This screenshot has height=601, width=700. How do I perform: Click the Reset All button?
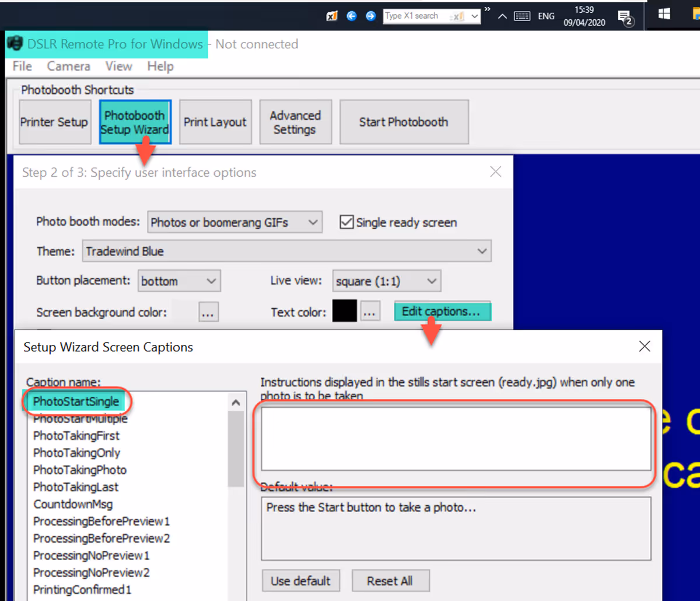pyautogui.click(x=390, y=581)
